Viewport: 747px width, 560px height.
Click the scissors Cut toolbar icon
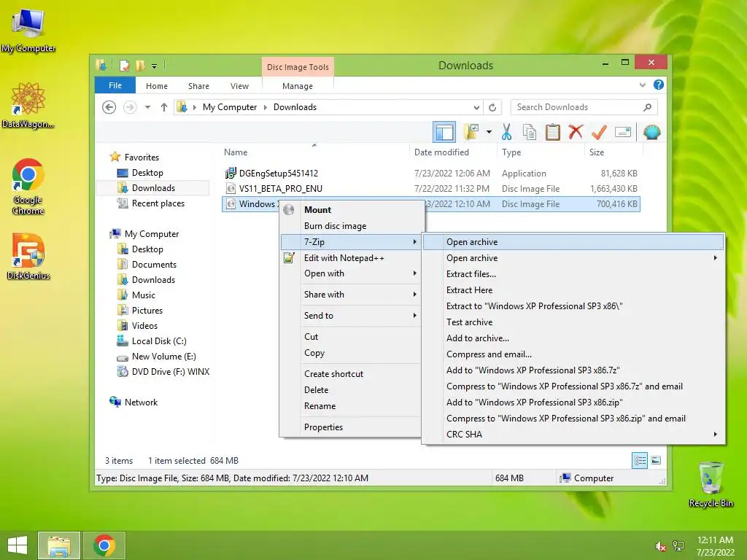coord(506,132)
